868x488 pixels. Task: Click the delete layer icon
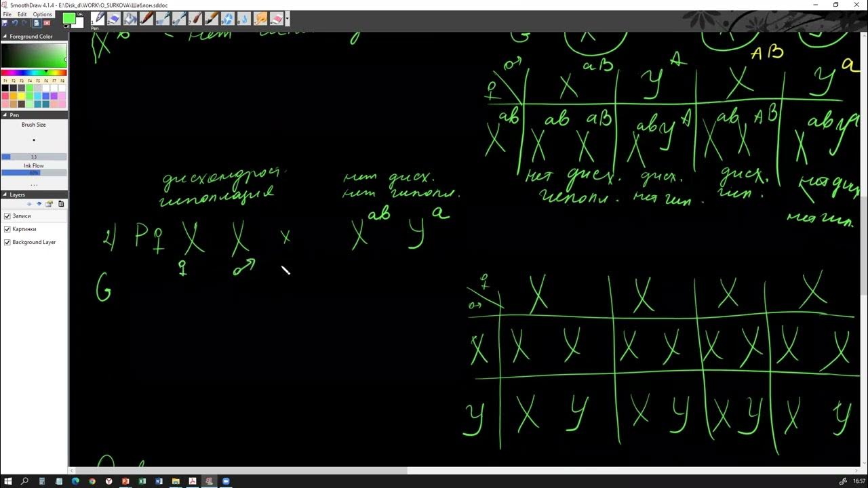tap(61, 204)
